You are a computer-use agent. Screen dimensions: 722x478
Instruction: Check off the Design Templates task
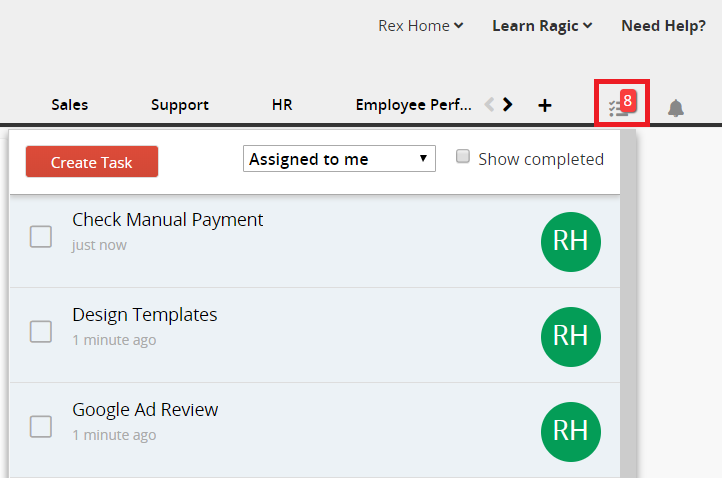[x=41, y=332]
